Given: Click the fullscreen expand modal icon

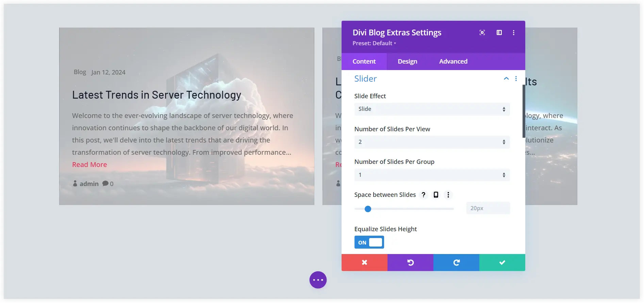Looking at the screenshot, I should (x=482, y=33).
